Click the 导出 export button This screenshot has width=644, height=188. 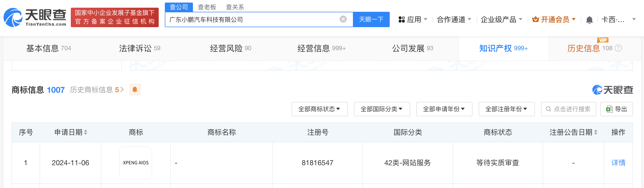click(x=616, y=109)
